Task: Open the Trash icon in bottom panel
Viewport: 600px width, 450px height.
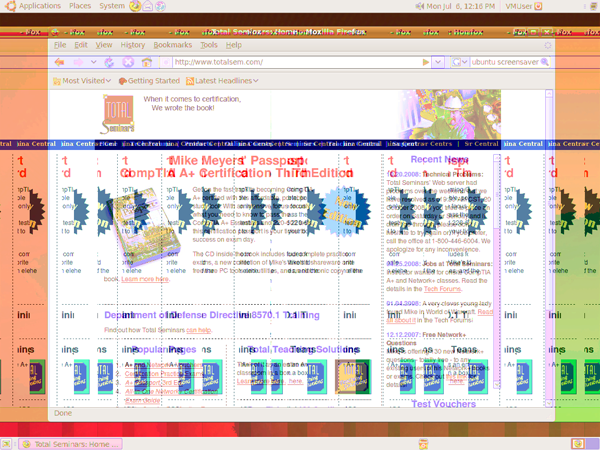Action: tap(423, 444)
